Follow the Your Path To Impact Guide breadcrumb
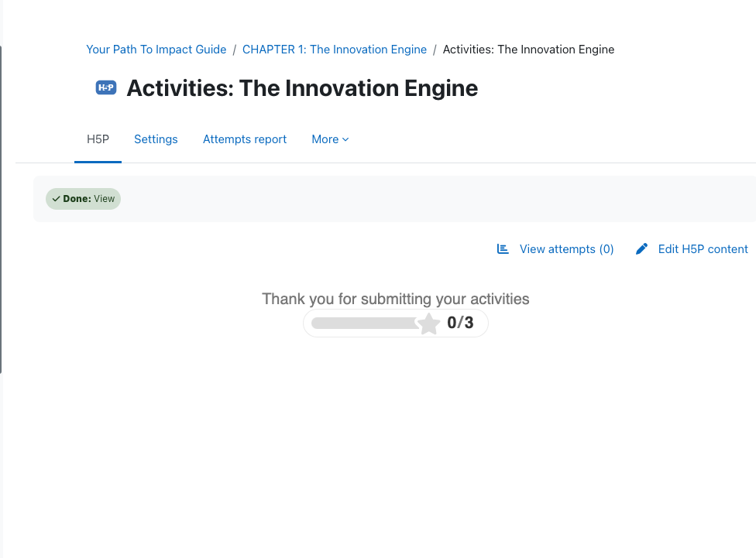Image resolution: width=756 pixels, height=558 pixels. click(156, 50)
